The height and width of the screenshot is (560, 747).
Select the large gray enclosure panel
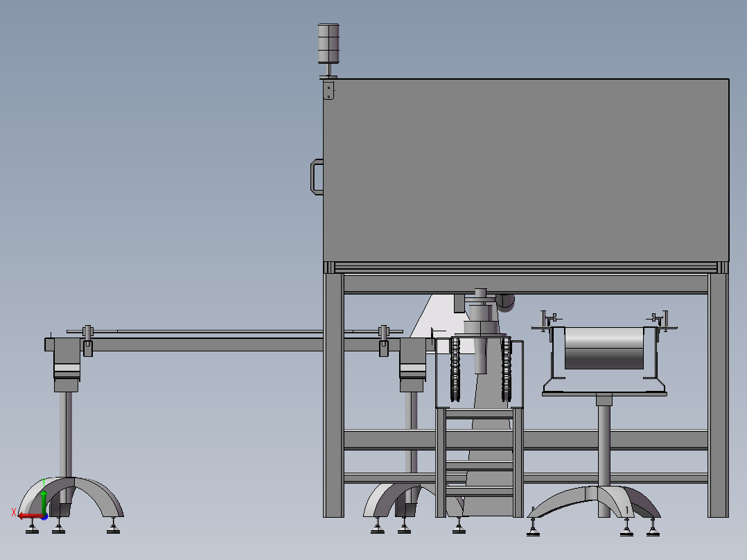pyautogui.click(x=526, y=170)
